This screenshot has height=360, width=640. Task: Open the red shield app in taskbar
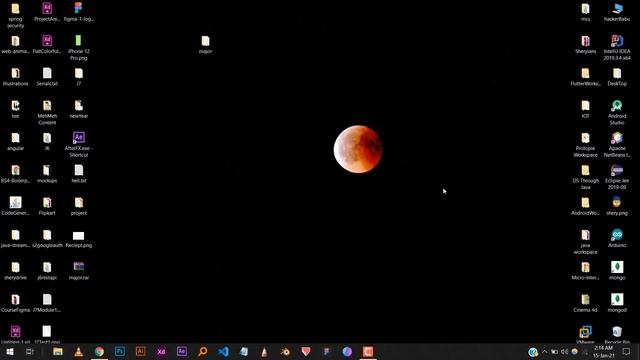pos(306,351)
